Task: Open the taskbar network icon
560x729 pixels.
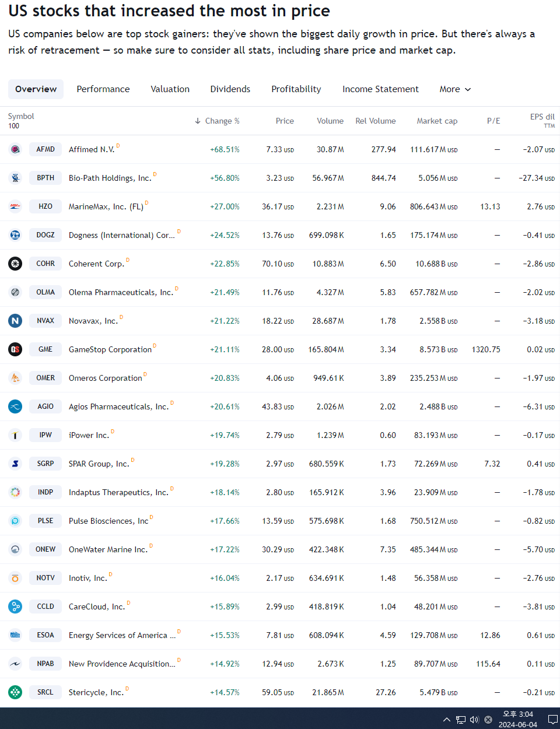Action: 461,720
